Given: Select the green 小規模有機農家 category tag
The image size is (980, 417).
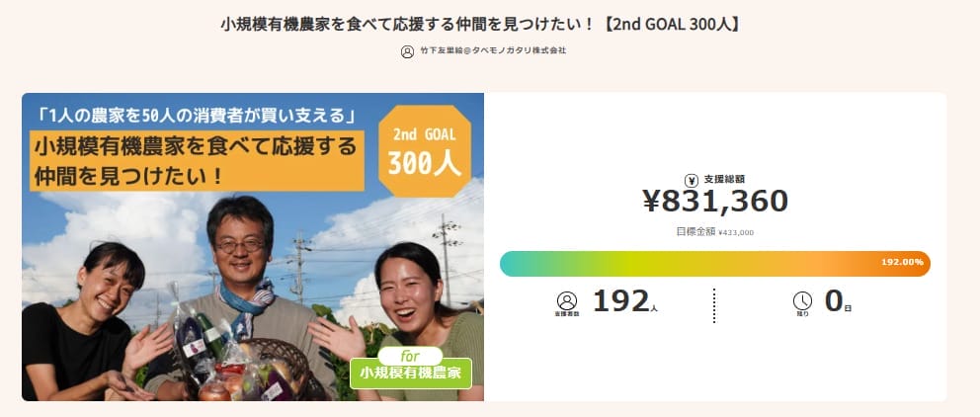Looking at the screenshot, I should pos(410,375).
